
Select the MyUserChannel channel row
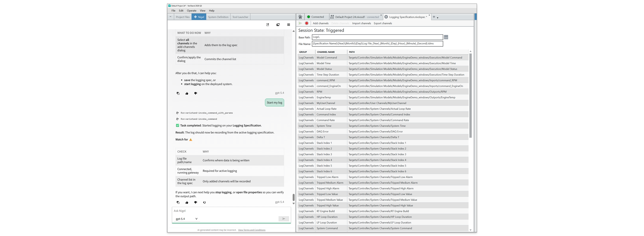pyautogui.click(x=383, y=103)
